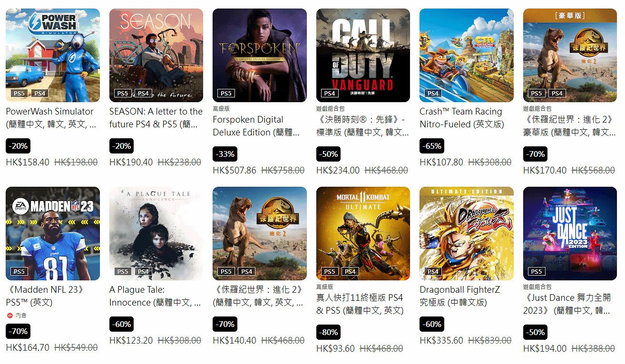Select the A Plague Tale: Innocence cover thumbnail
The height and width of the screenshot is (364, 625).
point(156,233)
